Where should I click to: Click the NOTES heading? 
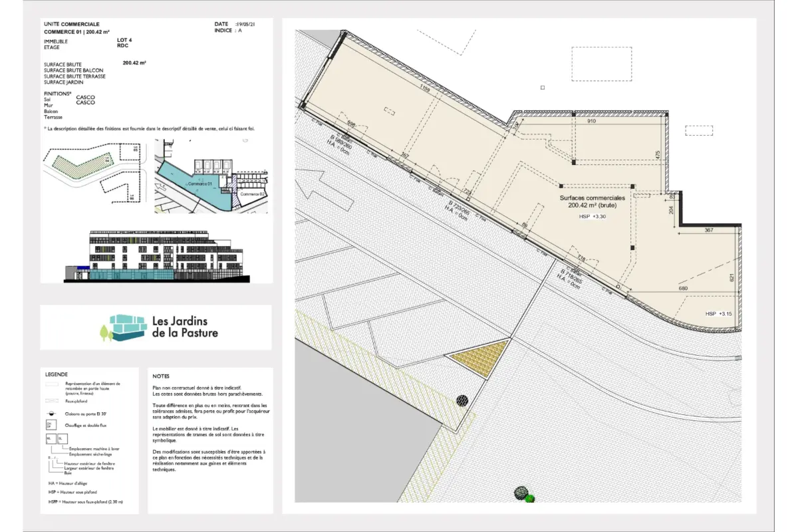[161, 376]
